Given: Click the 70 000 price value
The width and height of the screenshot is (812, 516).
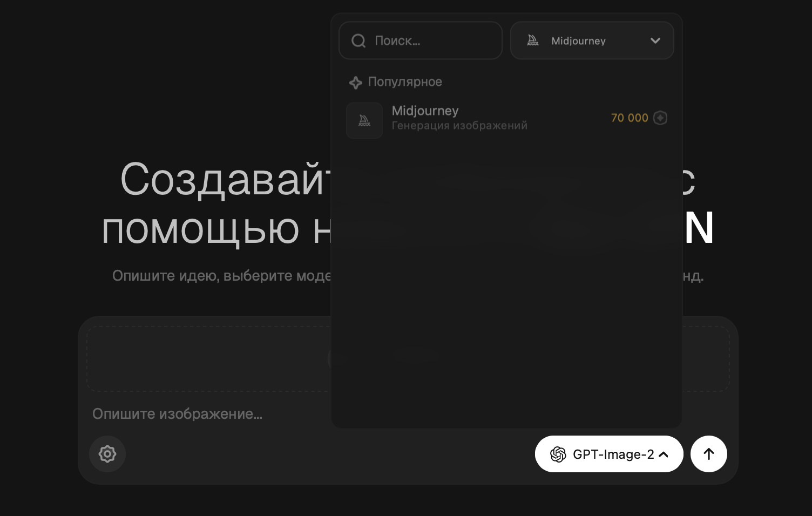Looking at the screenshot, I should tap(630, 118).
